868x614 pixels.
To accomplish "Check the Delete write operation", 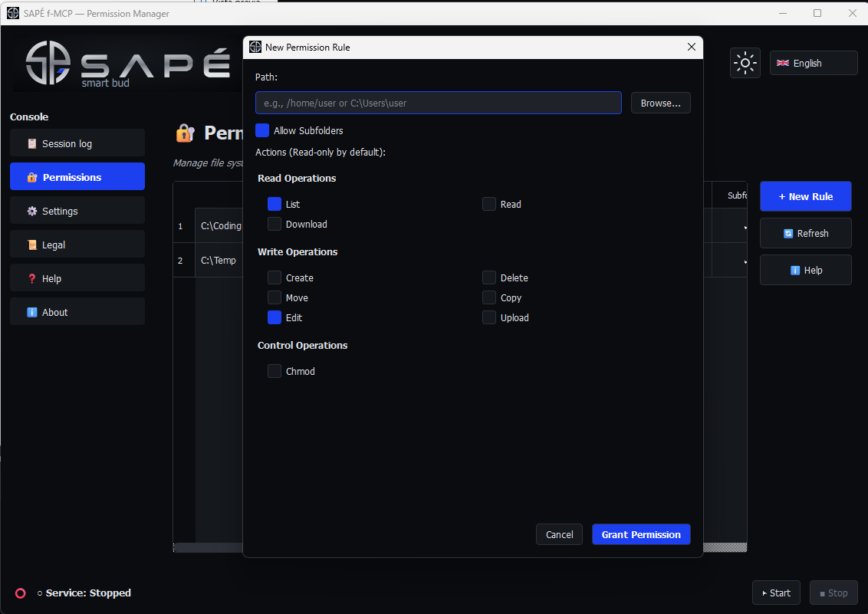I will [x=488, y=277].
